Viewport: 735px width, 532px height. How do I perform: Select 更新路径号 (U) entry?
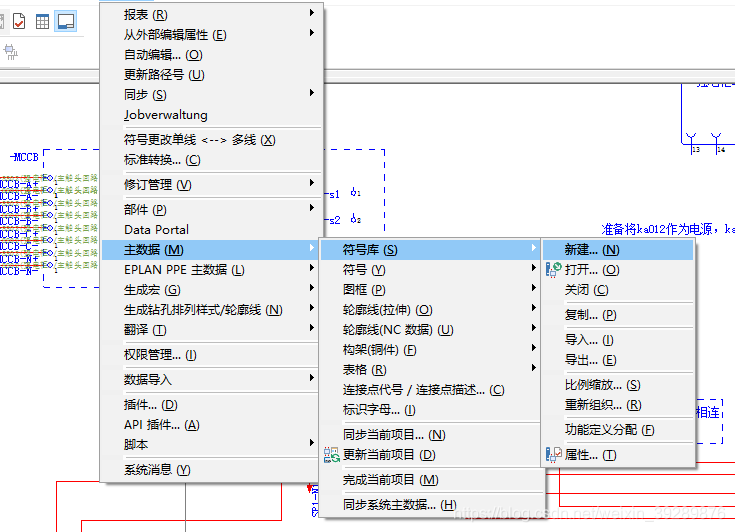pyautogui.click(x=211, y=75)
